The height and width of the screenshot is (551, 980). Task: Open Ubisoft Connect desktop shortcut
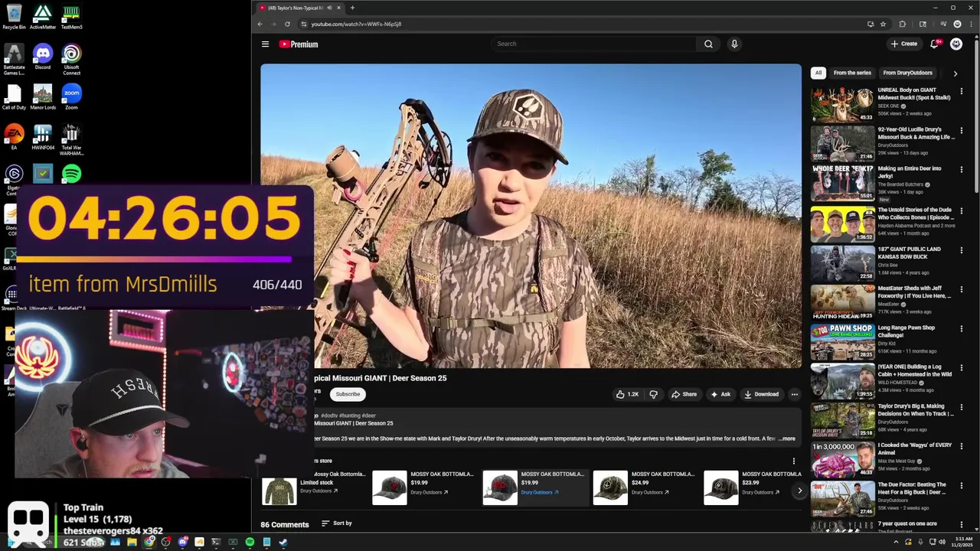(x=71, y=60)
